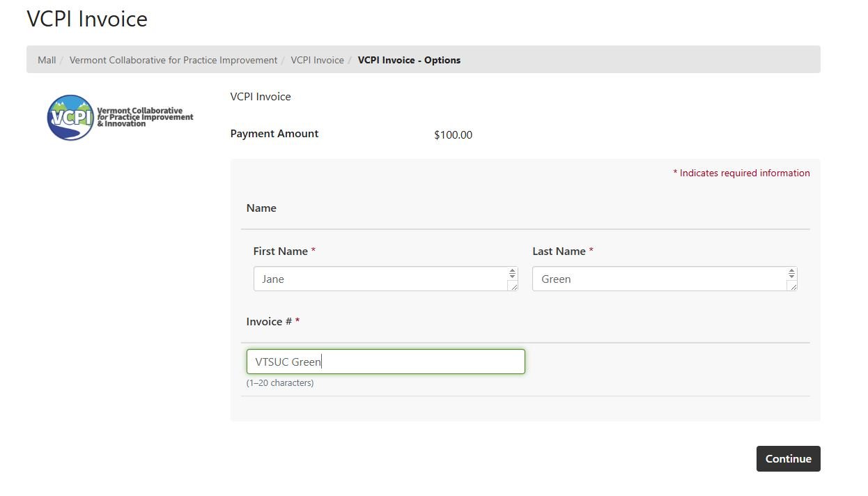This screenshot has width=868, height=496.
Task: Go to VCPI Invoice breadcrumb link
Action: click(x=317, y=60)
